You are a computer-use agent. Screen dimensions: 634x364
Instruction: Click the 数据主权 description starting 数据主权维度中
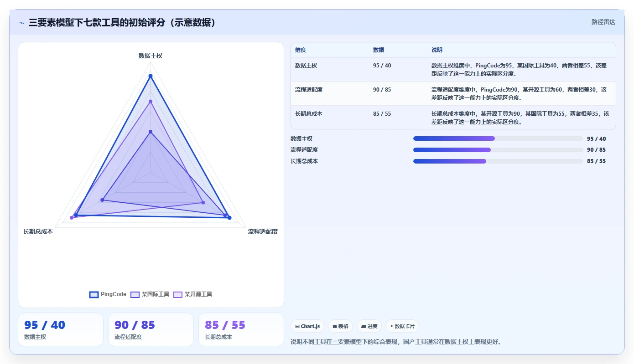tap(519, 69)
